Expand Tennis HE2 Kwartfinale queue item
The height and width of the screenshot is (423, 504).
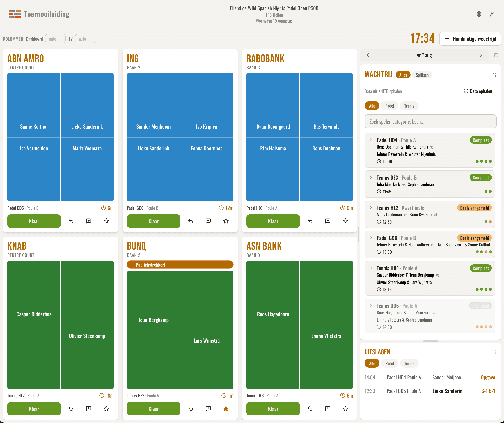[371, 208]
